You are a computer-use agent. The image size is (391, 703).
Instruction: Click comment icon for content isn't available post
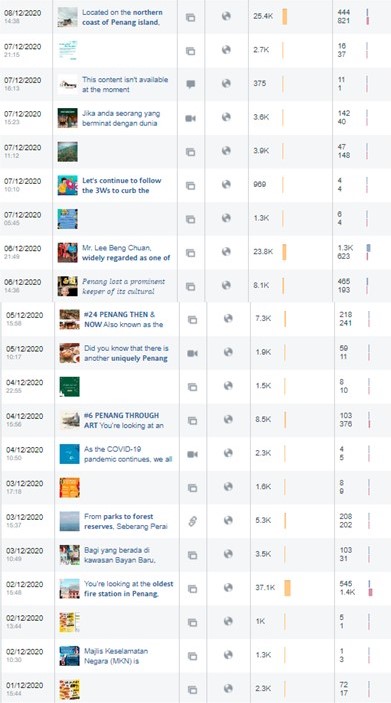click(191, 84)
